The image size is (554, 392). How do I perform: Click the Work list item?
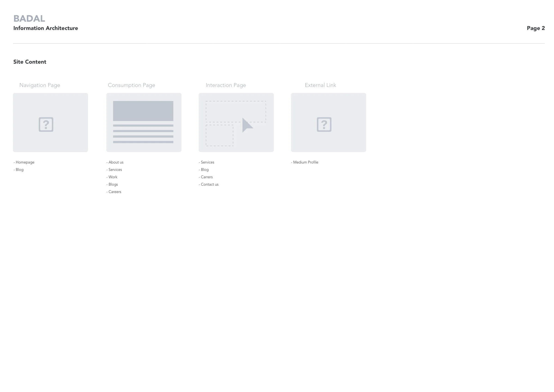[x=112, y=177]
